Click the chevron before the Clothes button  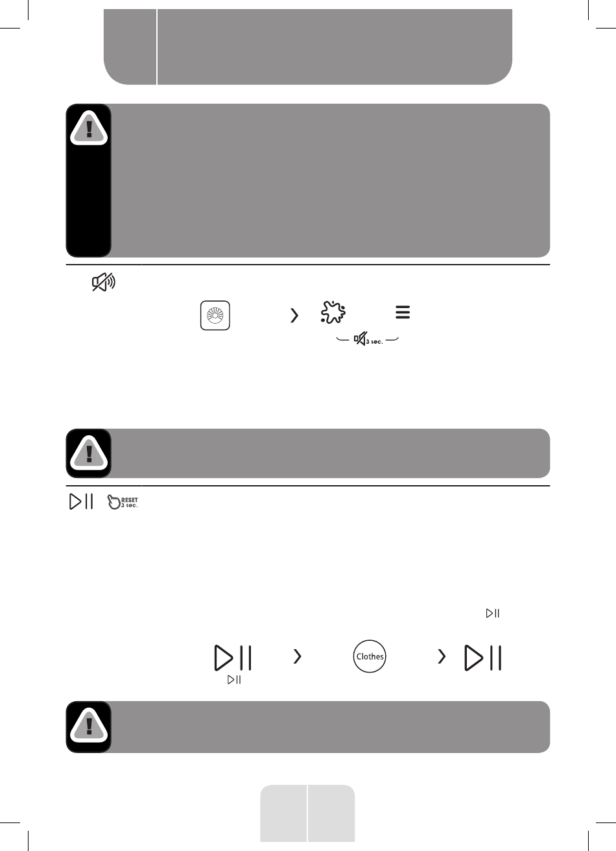[298, 657]
